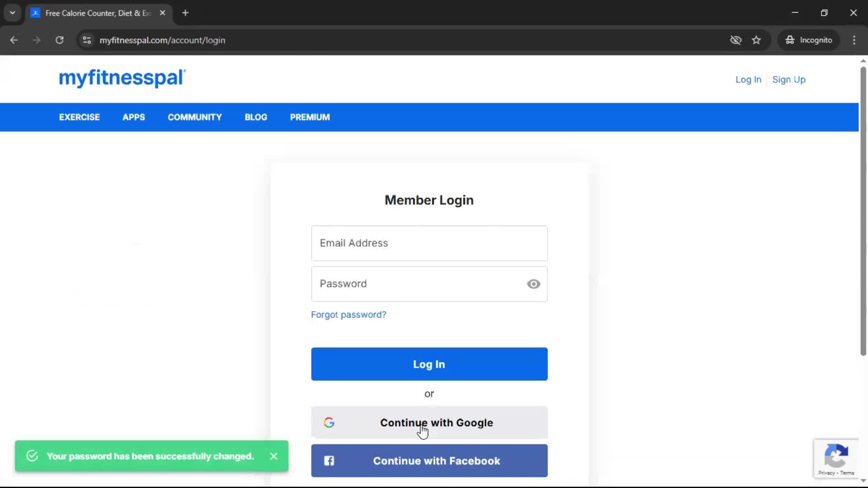
Task: Dismiss the password changed notification
Action: [x=274, y=456]
